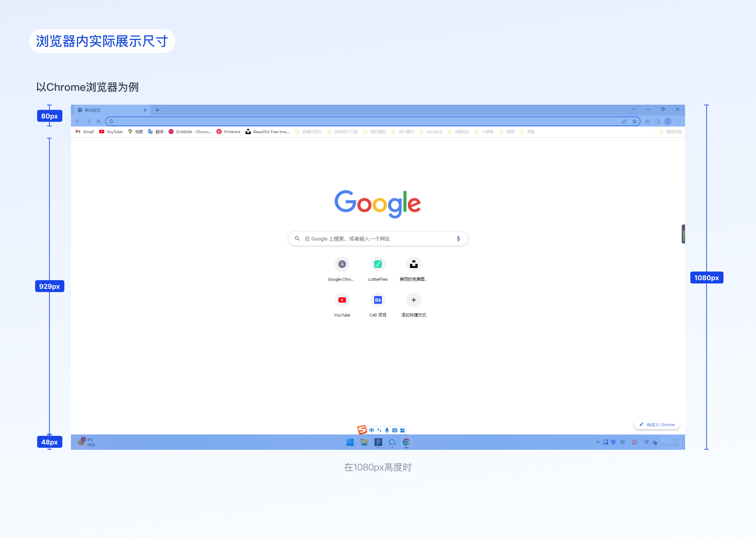This screenshot has height=538, width=756.
Task: Open the LottieFiles shortcut tile
Action: (x=378, y=264)
